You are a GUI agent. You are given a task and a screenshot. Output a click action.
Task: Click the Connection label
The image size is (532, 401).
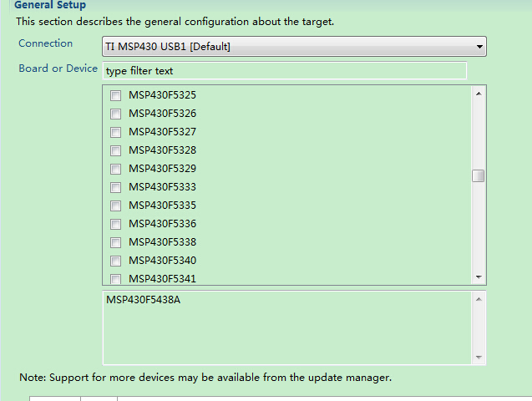point(45,43)
